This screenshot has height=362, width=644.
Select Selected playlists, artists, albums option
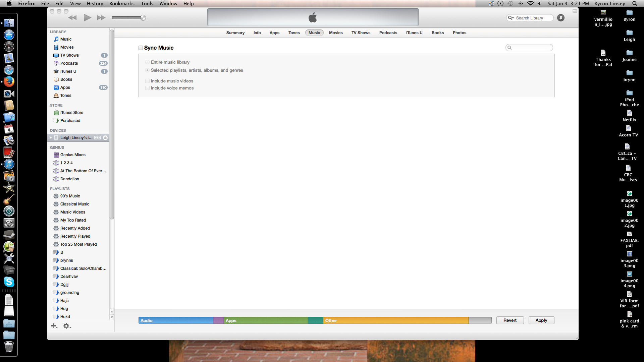(147, 70)
